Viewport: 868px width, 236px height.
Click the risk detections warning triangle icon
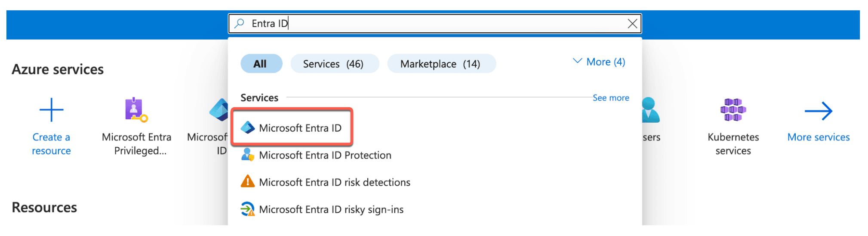[248, 181]
